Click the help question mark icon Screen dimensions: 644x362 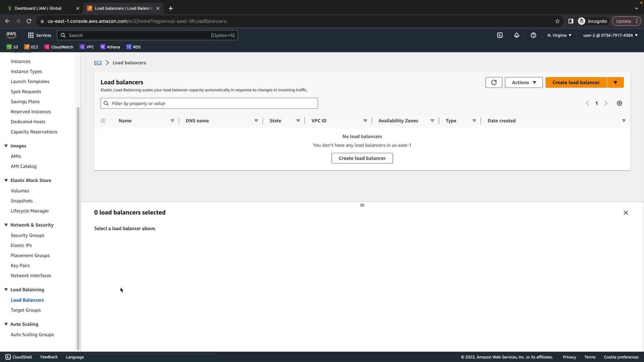(533, 35)
